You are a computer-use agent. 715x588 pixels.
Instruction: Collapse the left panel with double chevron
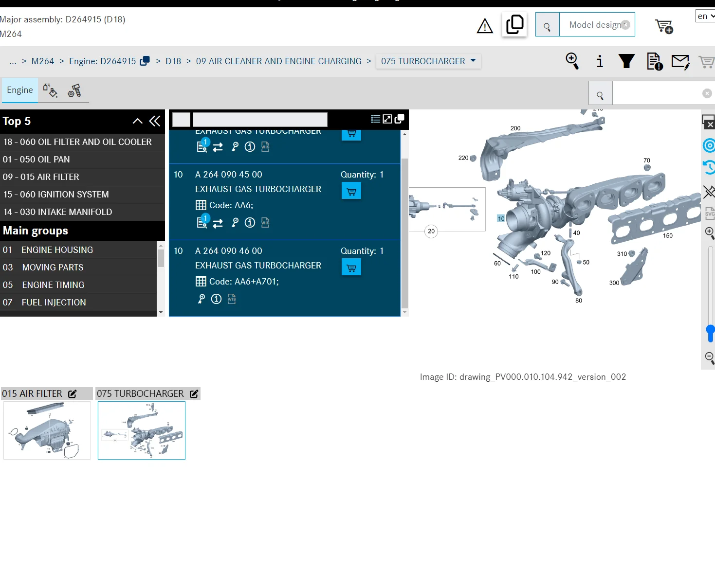[155, 121]
